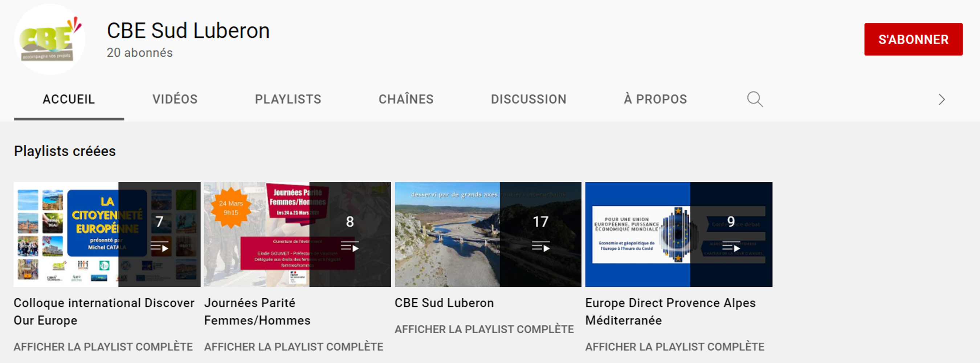
Task: Open the Vidéos tab
Action: tap(175, 100)
